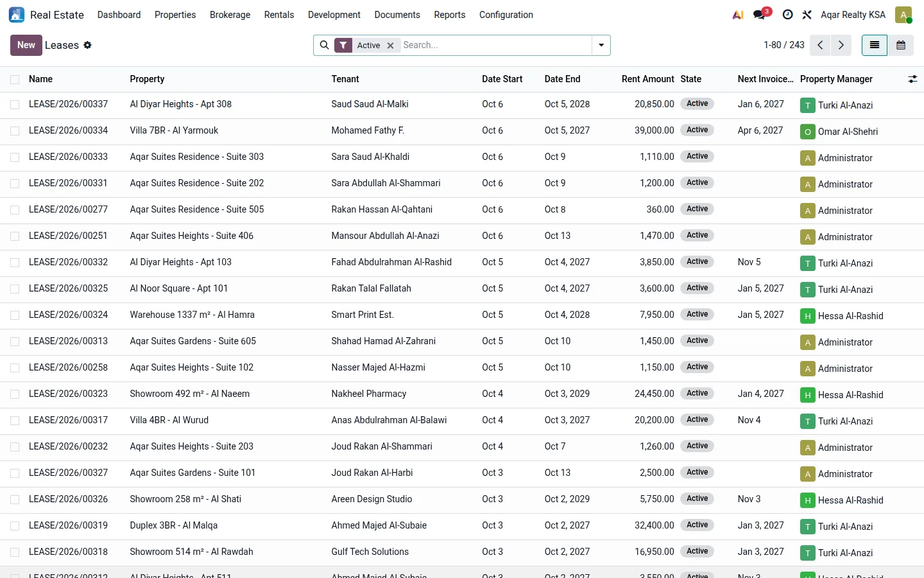Open the conversations icon with badge 3
The height and width of the screenshot is (578, 924).
(760, 15)
